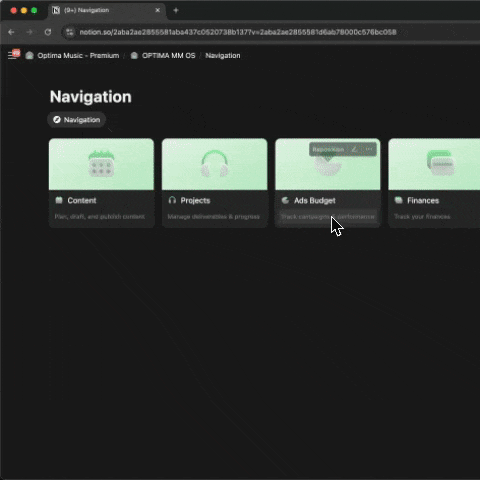
Task: Open the Content card cover image
Action: pos(101,164)
